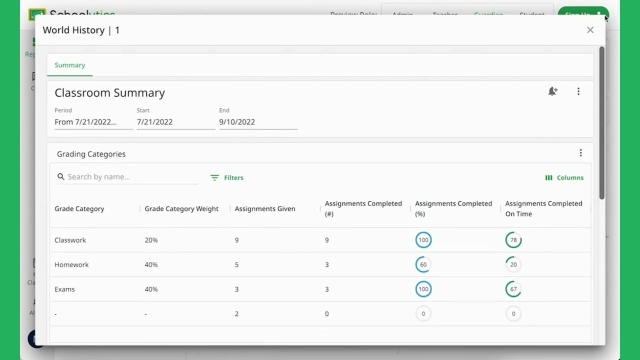Image resolution: width=640 pixels, height=360 pixels.
Task: Open the Filters button
Action: (227, 178)
